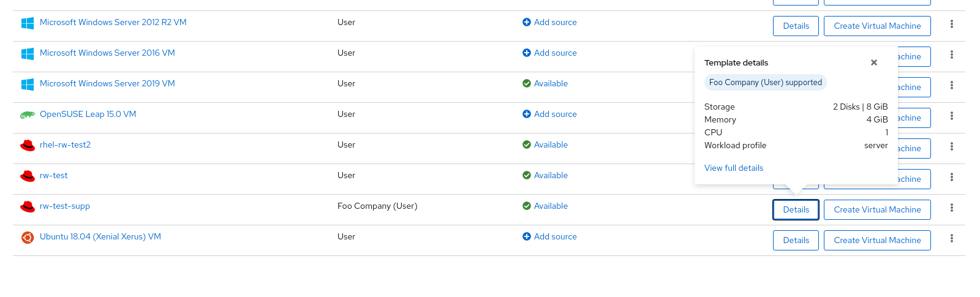The height and width of the screenshot is (297, 980).
Task: Open kebab menu for OpenSUSE Leap 15.0 VM
Action: click(952, 116)
